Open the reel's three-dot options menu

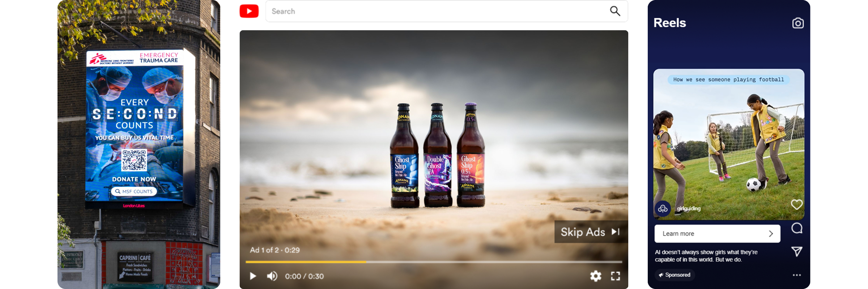(x=797, y=275)
